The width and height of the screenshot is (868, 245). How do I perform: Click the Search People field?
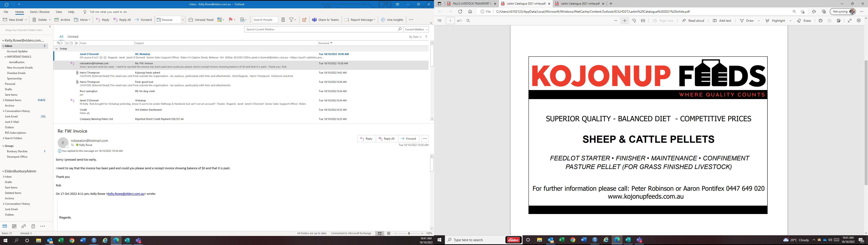(x=265, y=20)
